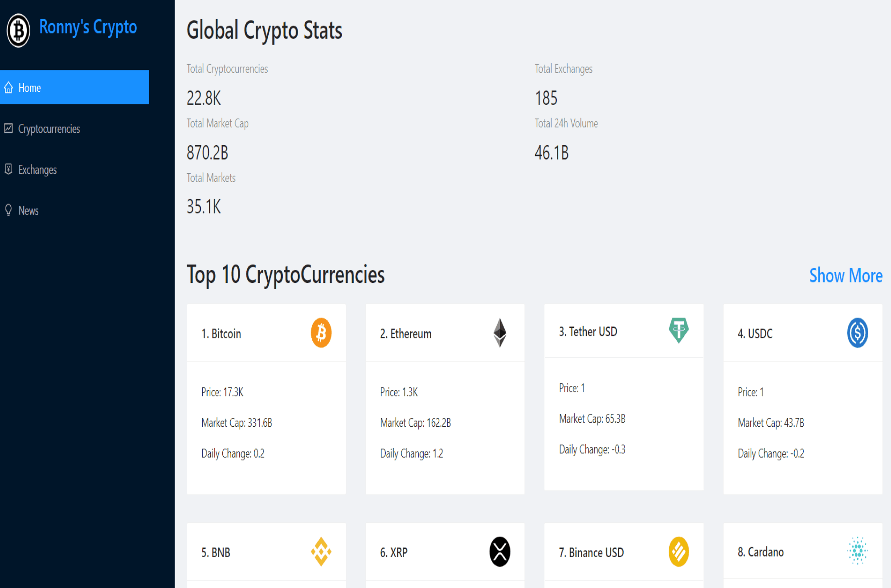Screen dimensions: 891x588
Task: Navigate to the News section
Action: (29, 211)
